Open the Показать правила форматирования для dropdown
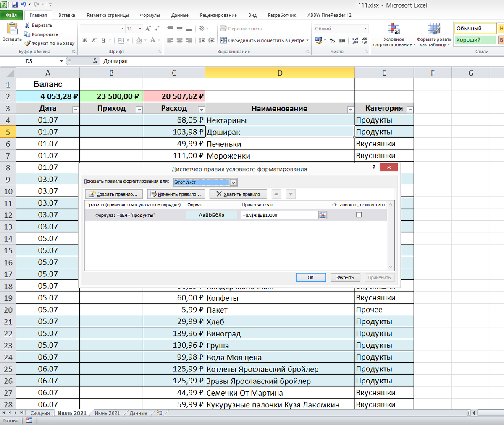Screen dimensions: 504x425 [x=234, y=182]
